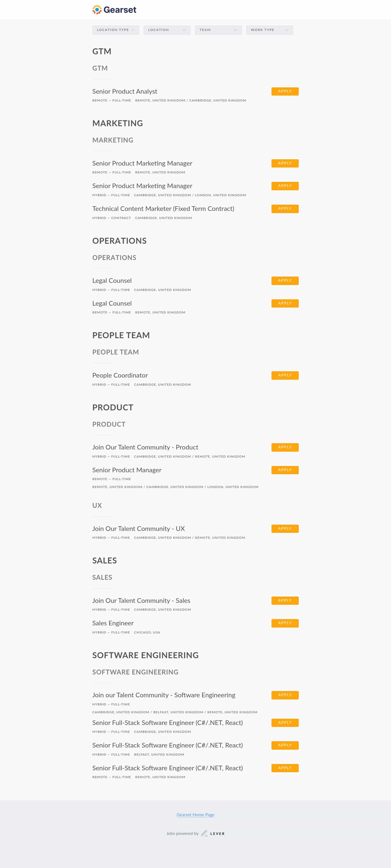Open the People Coordinator listing

point(120,375)
